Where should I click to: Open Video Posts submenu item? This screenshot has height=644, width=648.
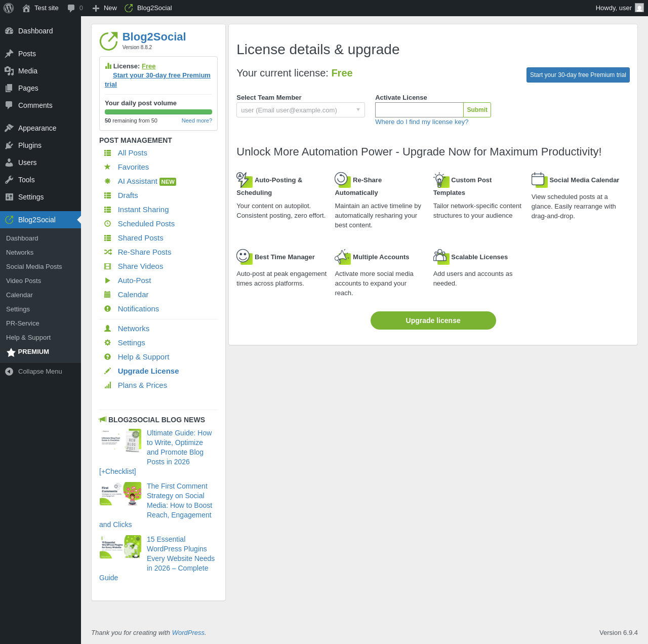(x=23, y=281)
